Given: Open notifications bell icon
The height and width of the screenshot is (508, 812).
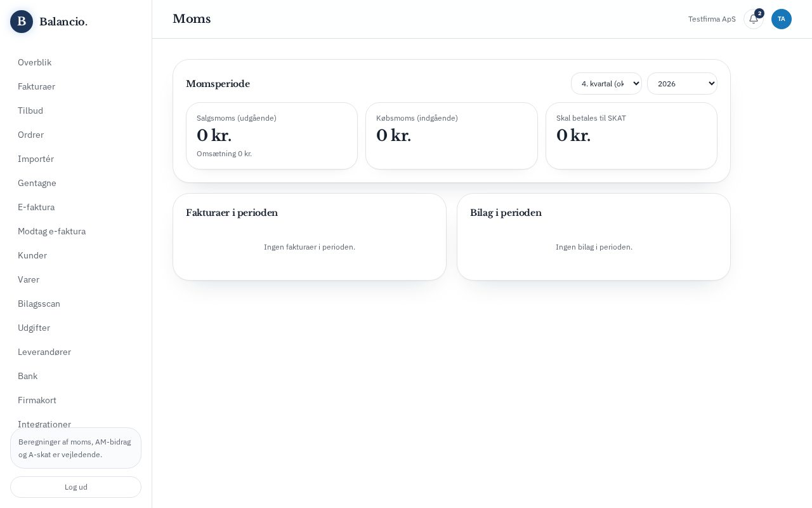Looking at the screenshot, I should point(754,19).
